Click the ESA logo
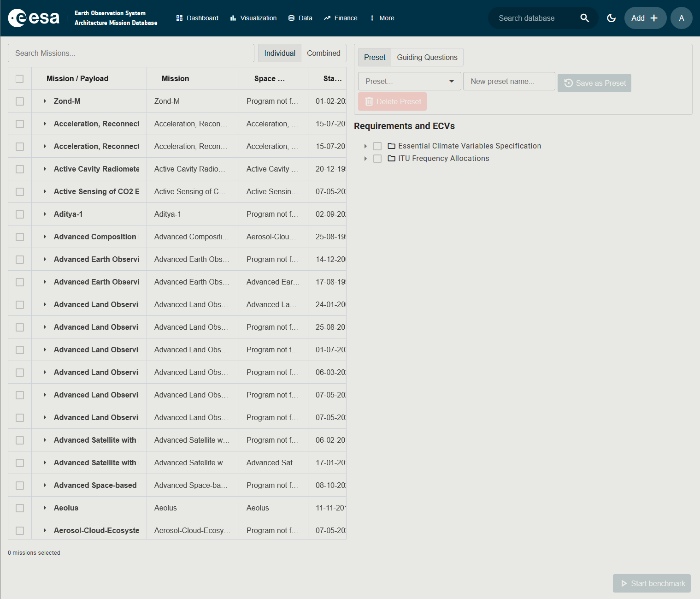Viewport: 700px width, 599px height. (x=34, y=18)
